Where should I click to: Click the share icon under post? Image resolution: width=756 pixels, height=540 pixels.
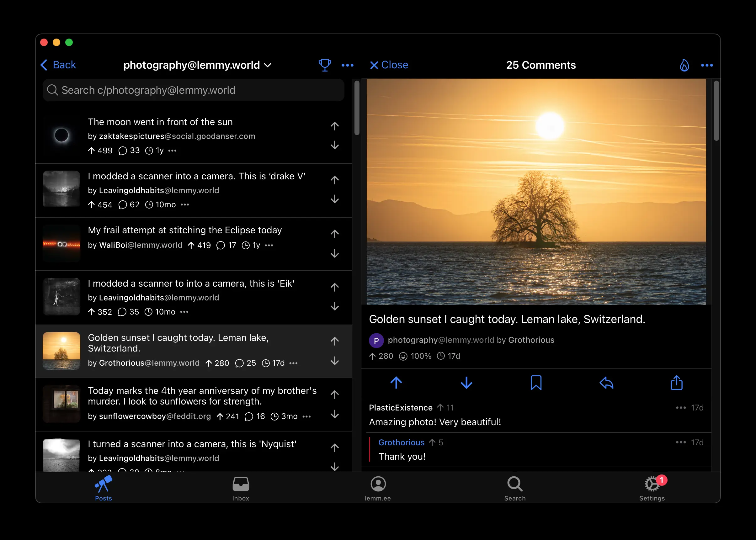tap(676, 383)
